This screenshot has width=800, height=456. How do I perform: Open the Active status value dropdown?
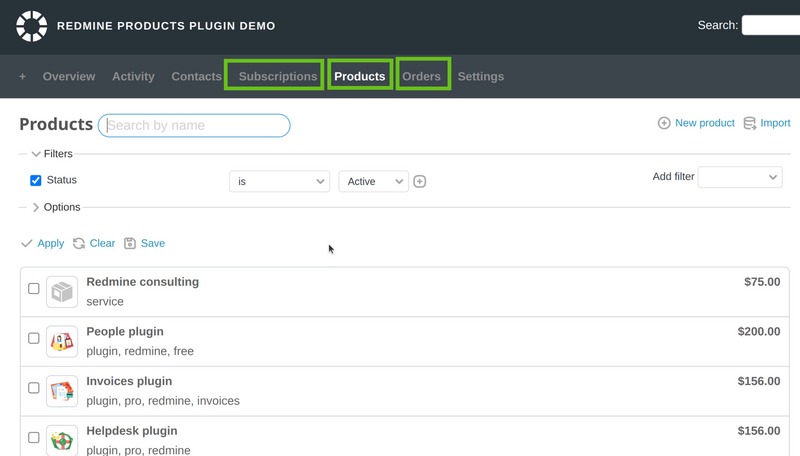pos(373,182)
